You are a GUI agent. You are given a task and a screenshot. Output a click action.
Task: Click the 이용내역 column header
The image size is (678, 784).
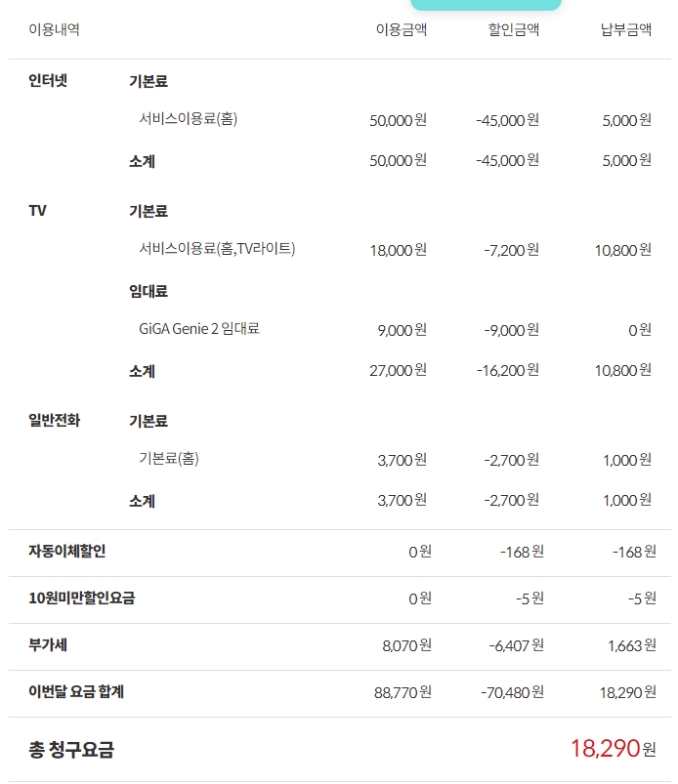(54, 29)
